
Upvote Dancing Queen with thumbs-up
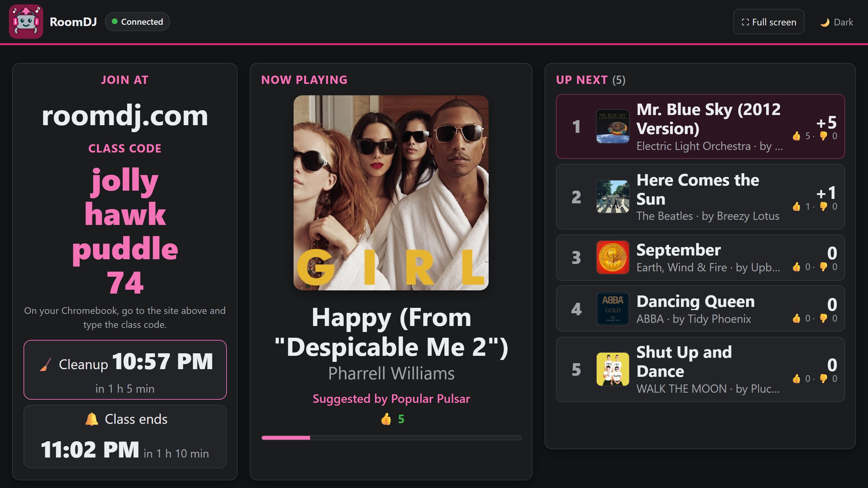[x=796, y=318]
